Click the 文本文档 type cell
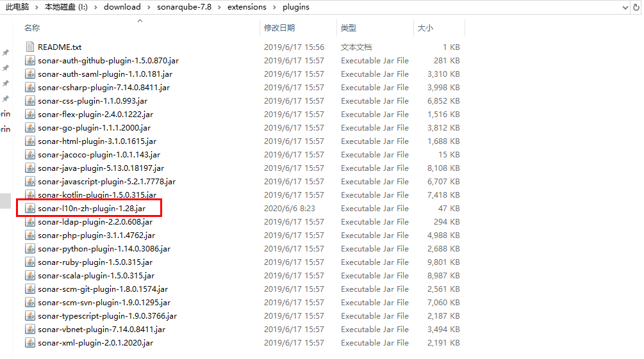 click(x=356, y=47)
